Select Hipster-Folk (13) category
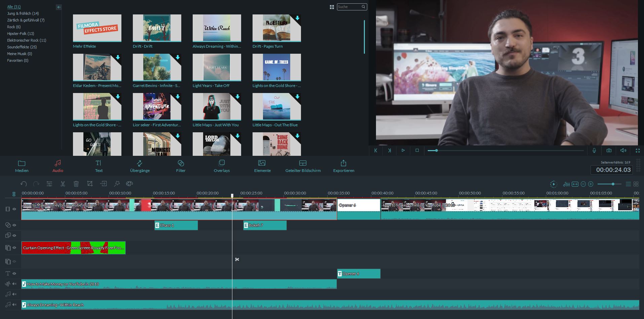Screen dimensions: 644x319 (x=21, y=34)
